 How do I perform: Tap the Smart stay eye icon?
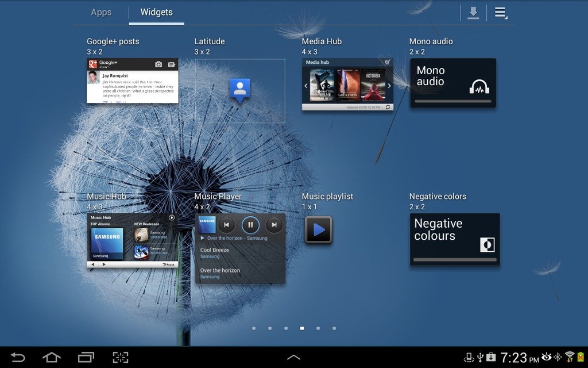point(547,356)
